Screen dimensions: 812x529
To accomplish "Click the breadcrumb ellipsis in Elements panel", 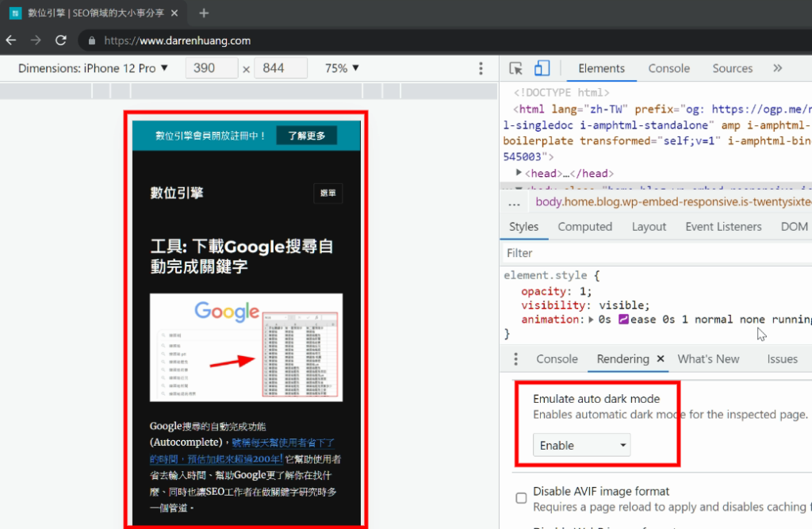I will (x=514, y=203).
